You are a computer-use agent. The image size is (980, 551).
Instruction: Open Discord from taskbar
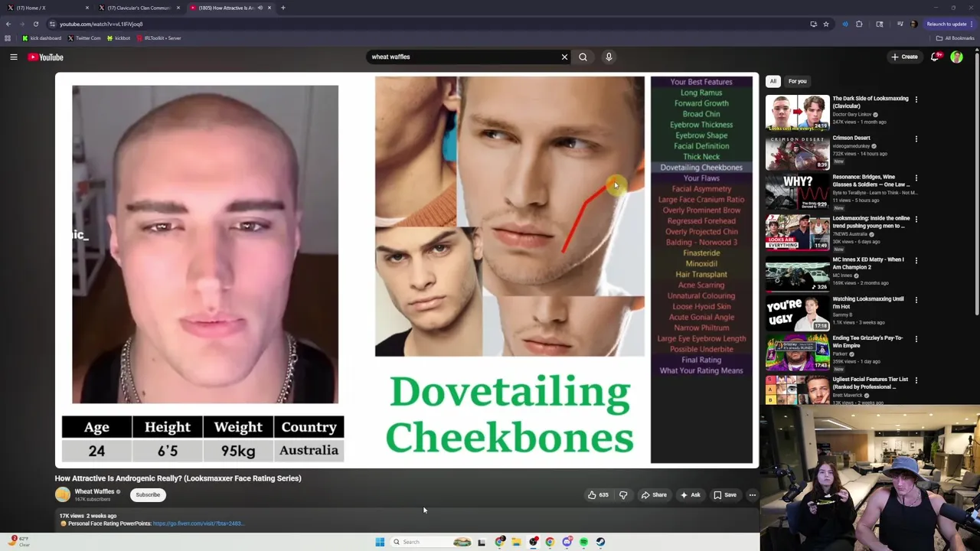(x=567, y=542)
